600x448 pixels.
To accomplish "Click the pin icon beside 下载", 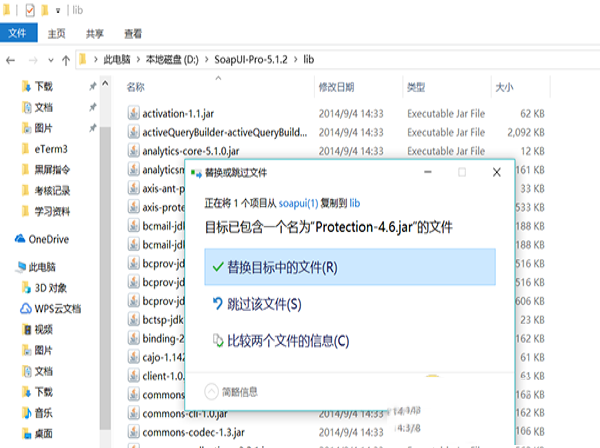I will click(93, 86).
